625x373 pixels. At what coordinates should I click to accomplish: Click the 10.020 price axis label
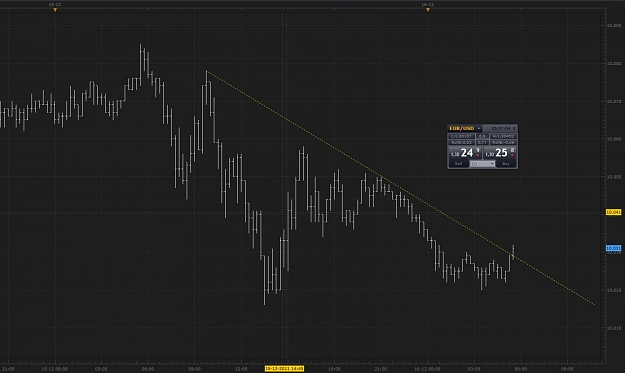coord(613,290)
